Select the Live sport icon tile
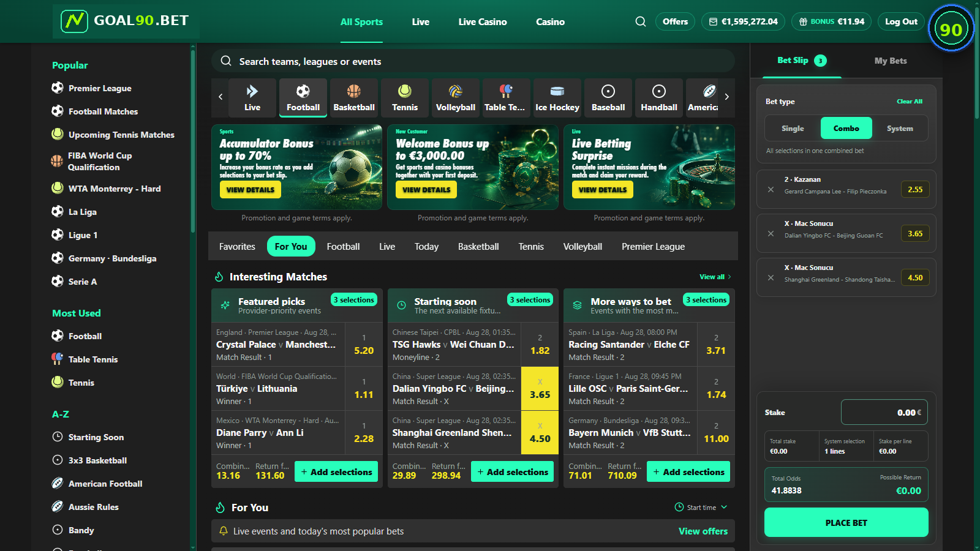The width and height of the screenshot is (980, 551). tap(252, 97)
